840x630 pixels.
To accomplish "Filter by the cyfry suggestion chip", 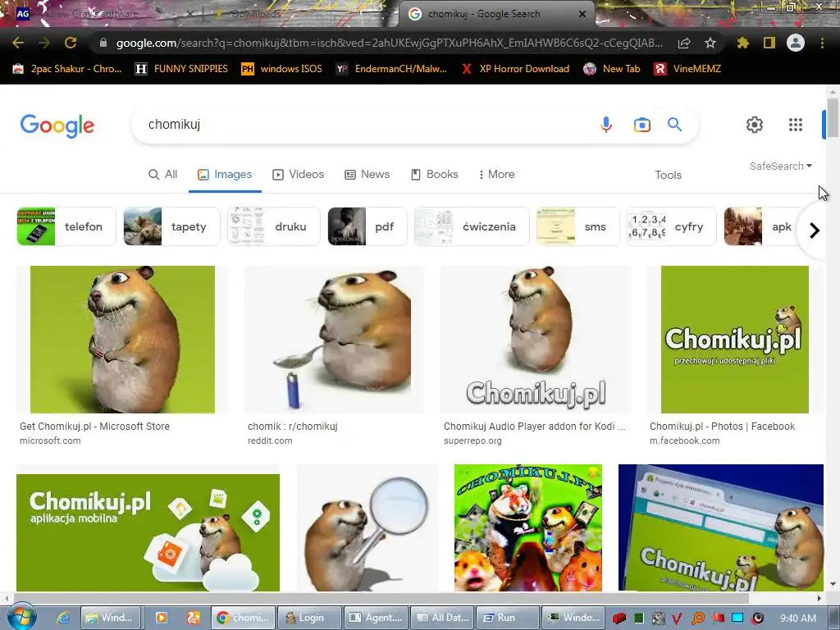I will click(x=672, y=226).
